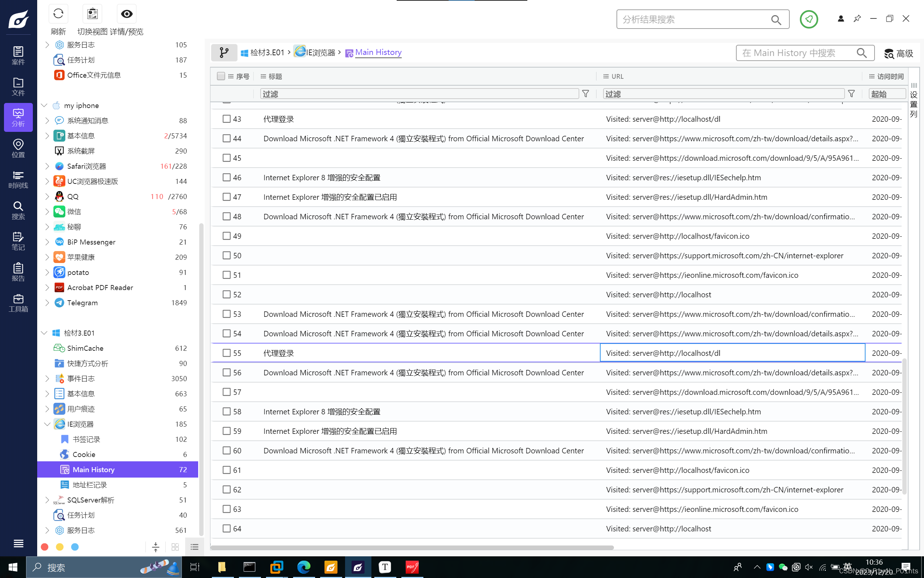This screenshot has height=578, width=924.
Task: Select the Main History tree item
Action: tap(118, 469)
